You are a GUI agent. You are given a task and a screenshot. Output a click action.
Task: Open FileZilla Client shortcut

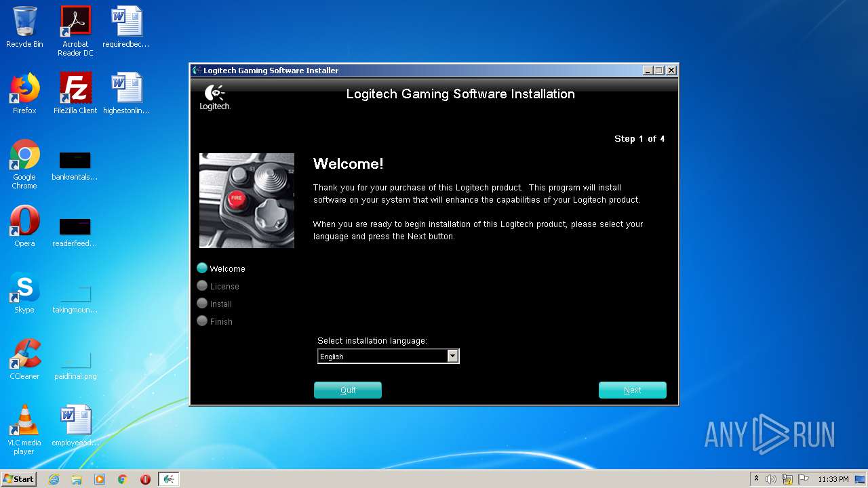coord(75,94)
